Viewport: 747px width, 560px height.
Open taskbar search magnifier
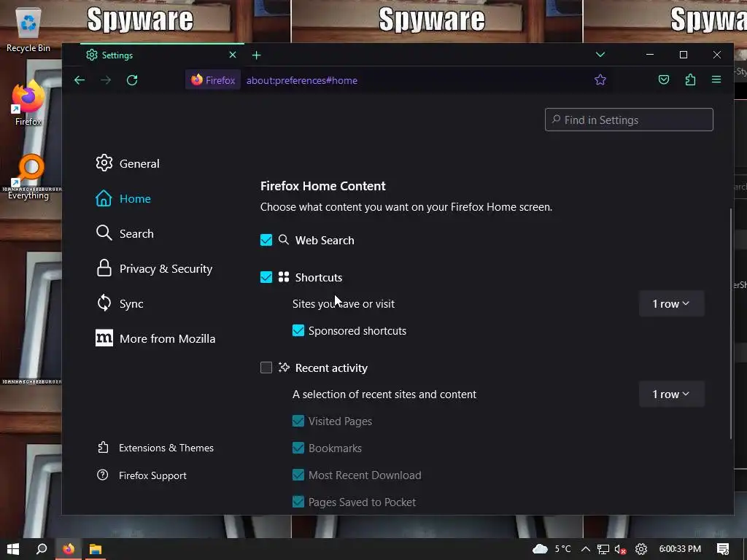(x=42, y=549)
